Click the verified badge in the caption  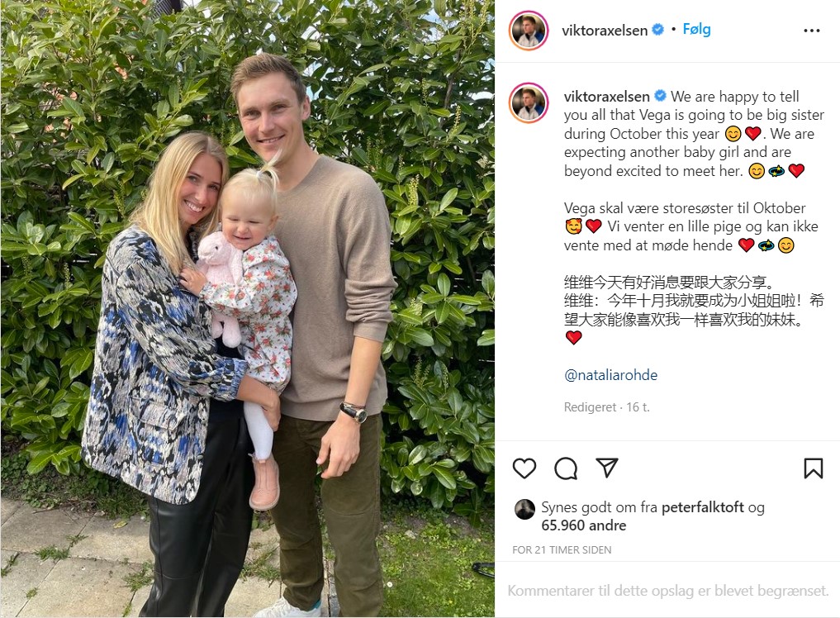[x=660, y=96]
